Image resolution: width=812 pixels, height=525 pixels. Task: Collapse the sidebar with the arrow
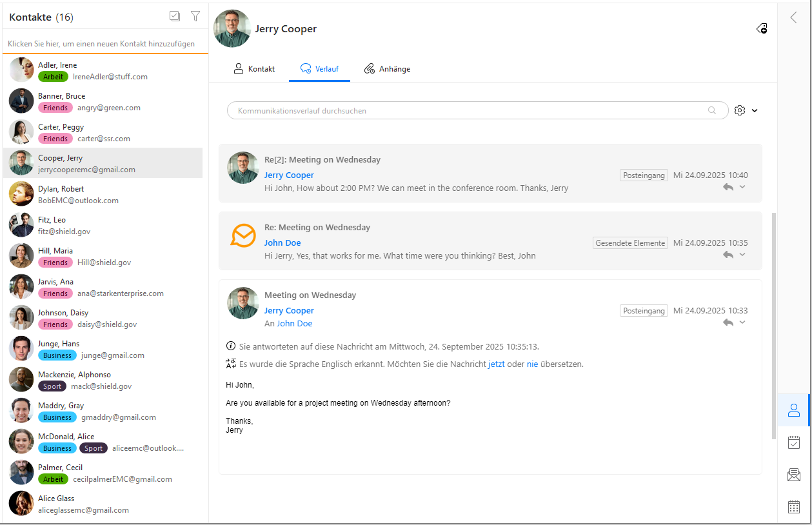click(794, 17)
